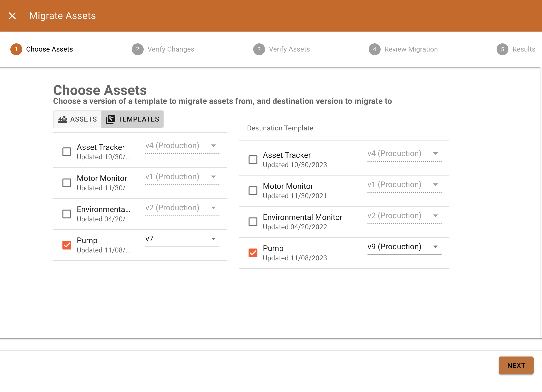Viewport: 542px width, 392px height.
Task: Expand the Asset Tracker v4 version dropdown
Action: point(213,145)
